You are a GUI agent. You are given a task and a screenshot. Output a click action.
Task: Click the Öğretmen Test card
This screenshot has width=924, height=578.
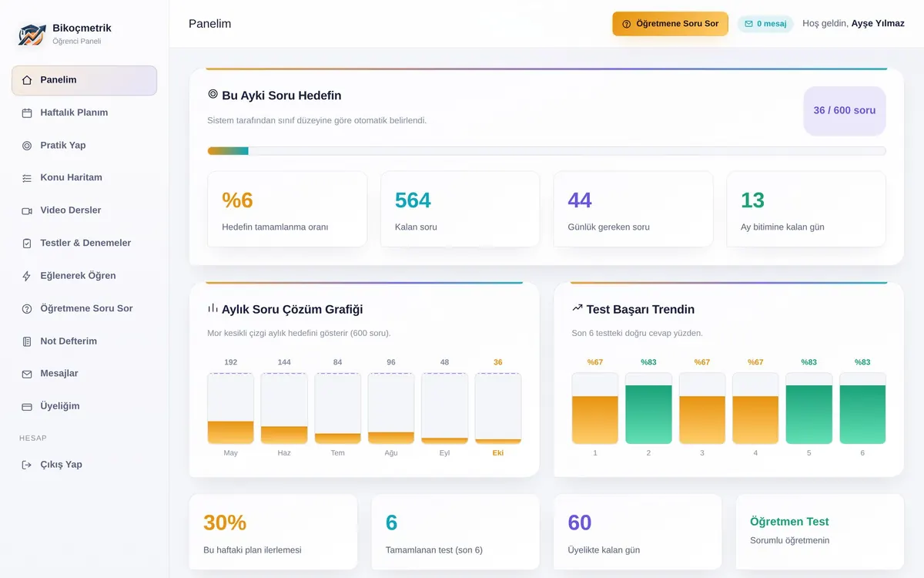click(820, 533)
